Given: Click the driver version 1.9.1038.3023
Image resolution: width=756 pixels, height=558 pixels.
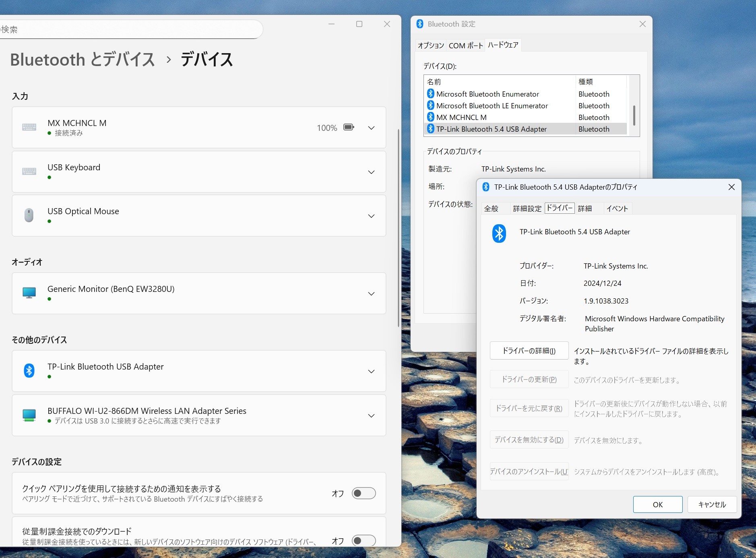Looking at the screenshot, I should tap(606, 301).
